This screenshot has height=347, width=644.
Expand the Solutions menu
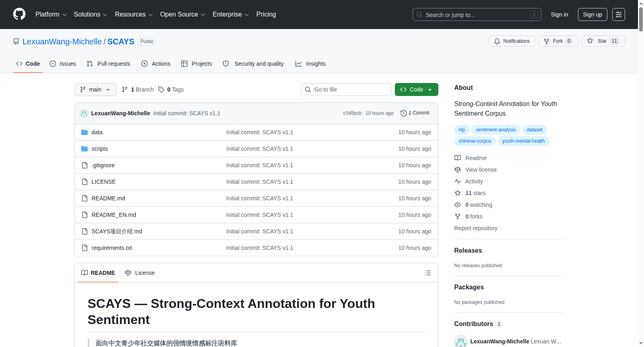(91, 15)
